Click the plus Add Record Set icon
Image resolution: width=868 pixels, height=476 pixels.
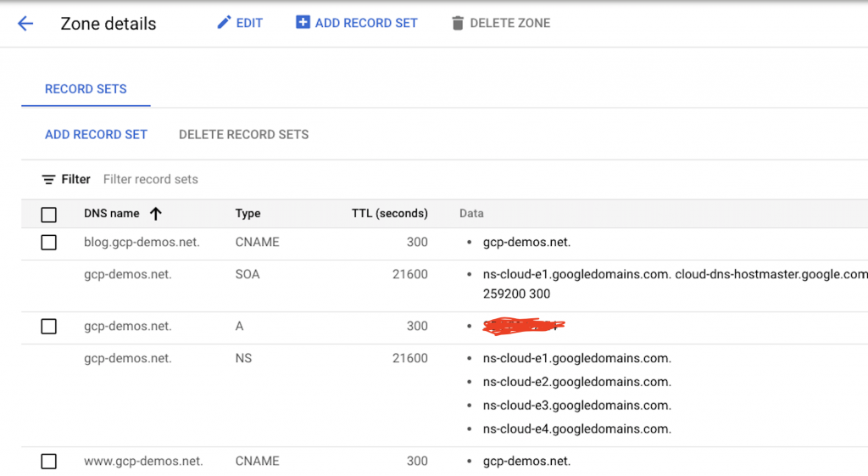tap(303, 23)
